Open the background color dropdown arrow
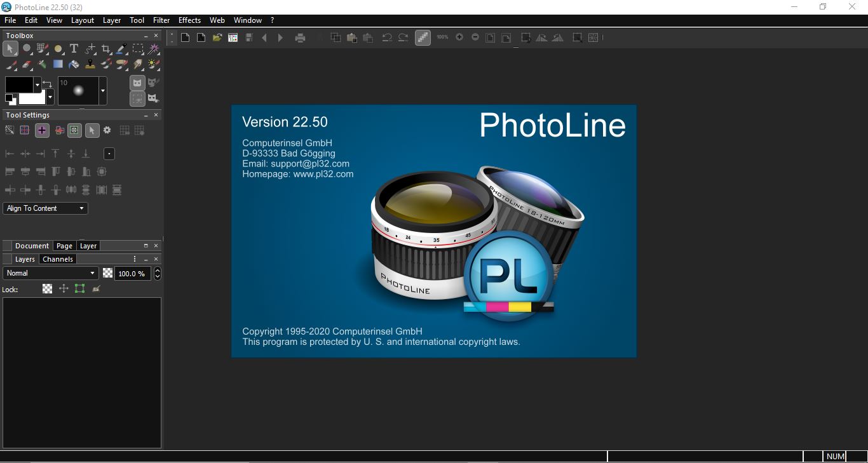The width and height of the screenshot is (868, 463). coord(50,98)
